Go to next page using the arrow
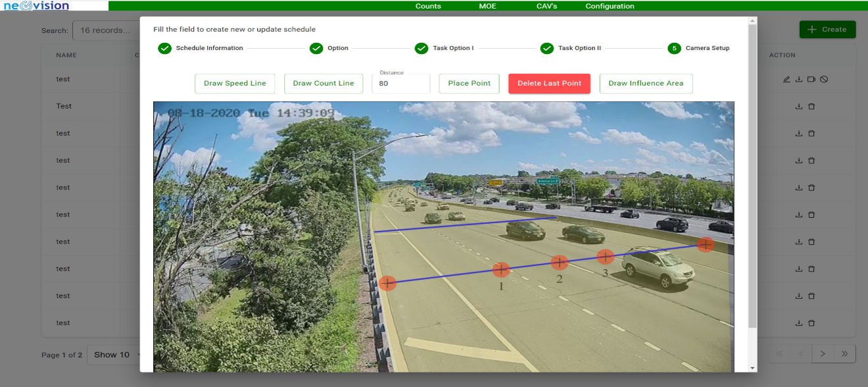The width and height of the screenshot is (868, 387). tap(823, 354)
